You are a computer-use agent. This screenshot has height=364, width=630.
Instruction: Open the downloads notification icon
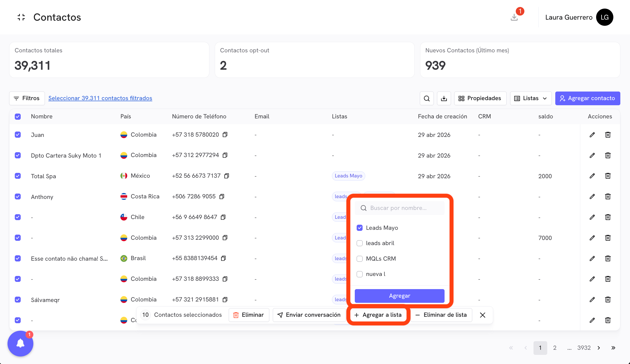point(514,17)
